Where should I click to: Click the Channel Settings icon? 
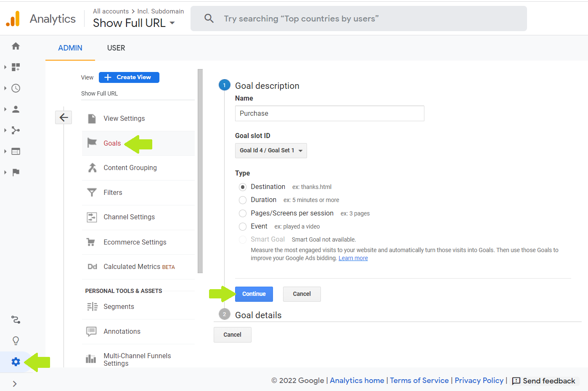click(x=92, y=217)
